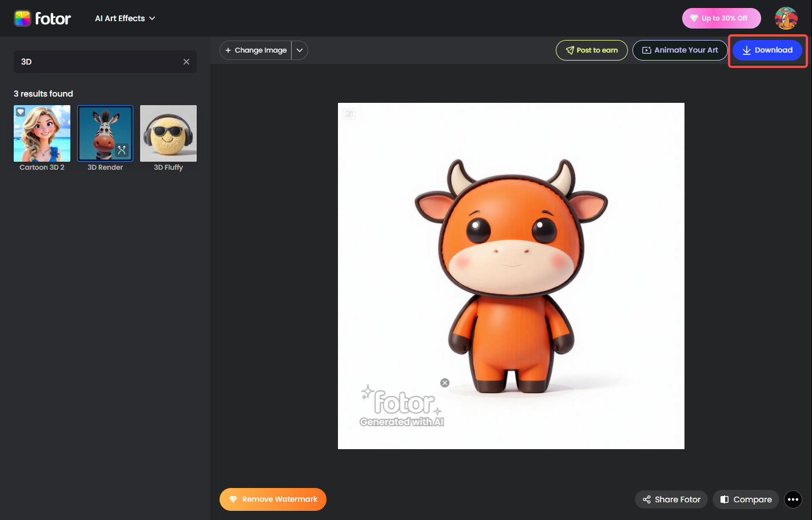The image size is (812, 520).
Task: Toggle the favorite badge on Cartoon 3D 2
Action: 21,111
